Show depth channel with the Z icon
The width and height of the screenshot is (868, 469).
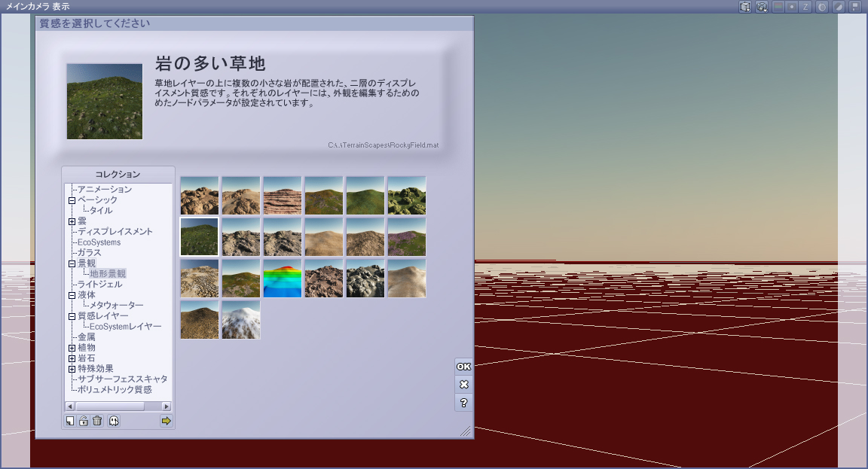[805, 7]
